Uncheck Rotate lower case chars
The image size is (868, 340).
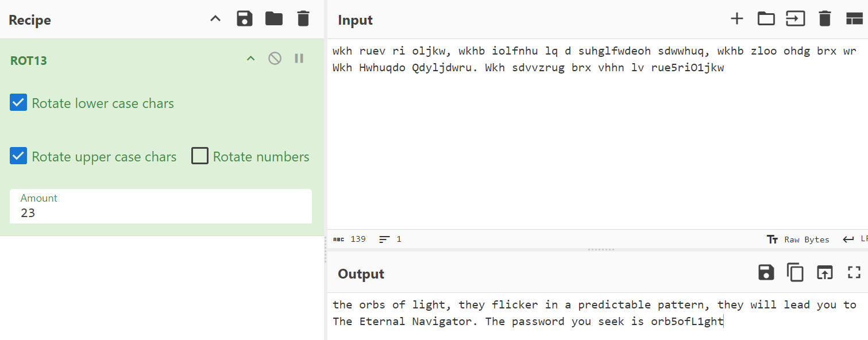pos(18,103)
